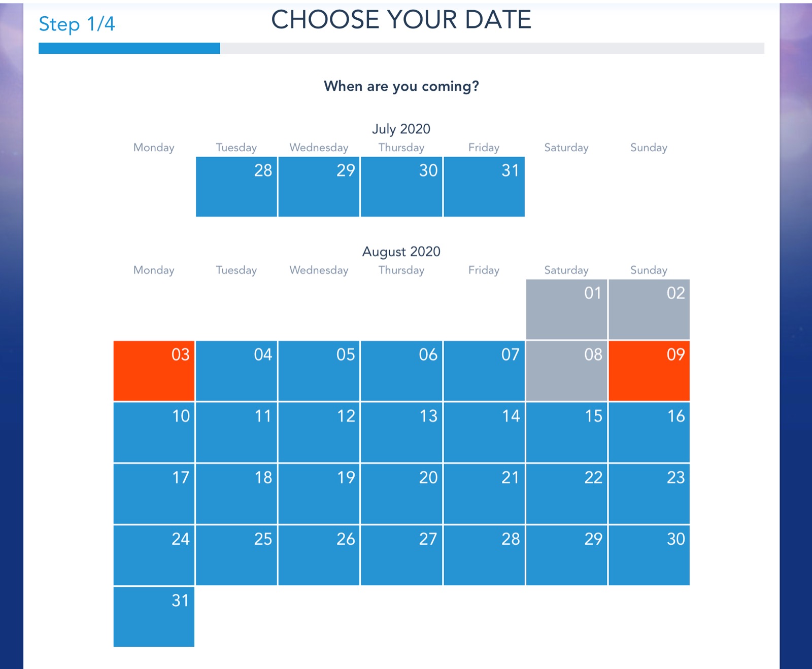The width and height of the screenshot is (812, 669).
Task: Choose August 19 date tile
Action: click(319, 494)
